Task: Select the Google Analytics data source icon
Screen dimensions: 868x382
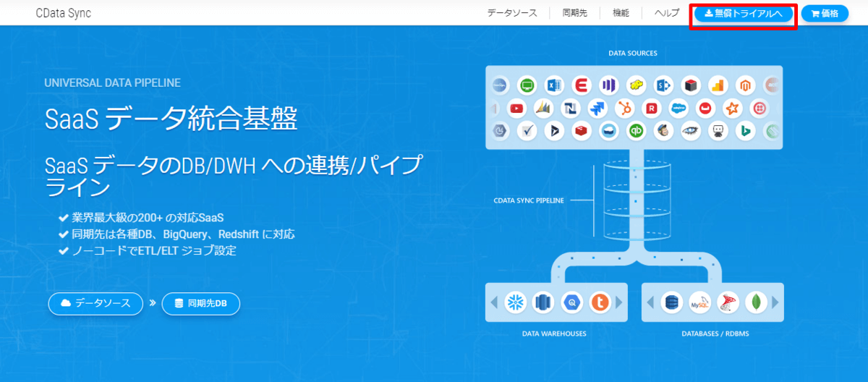Action: (718, 85)
